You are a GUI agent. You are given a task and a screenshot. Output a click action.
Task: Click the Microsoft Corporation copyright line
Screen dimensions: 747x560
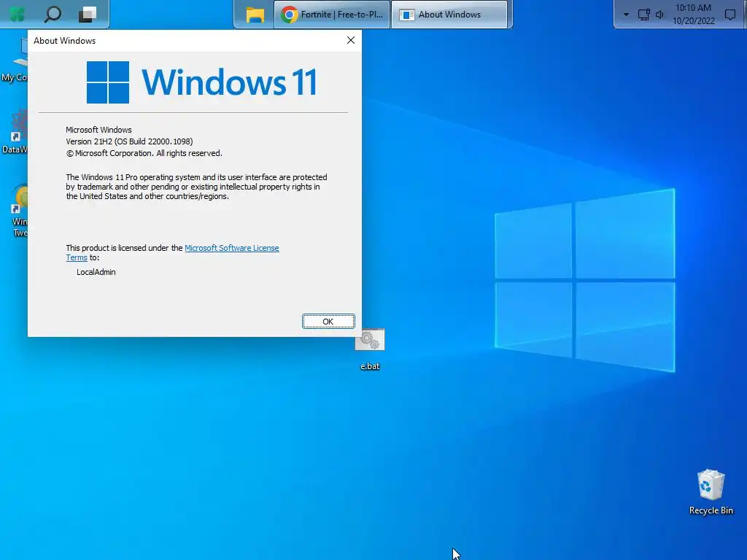coord(144,153)
